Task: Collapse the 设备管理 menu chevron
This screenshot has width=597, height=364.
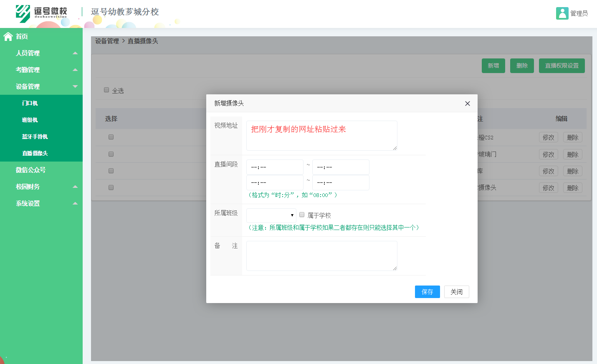Action: coord(75,86)
